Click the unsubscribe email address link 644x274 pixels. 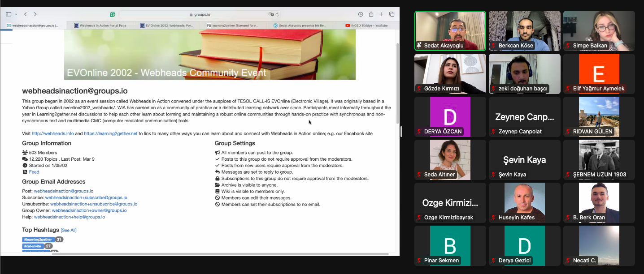pyautogui.click(x=94, y=204)
